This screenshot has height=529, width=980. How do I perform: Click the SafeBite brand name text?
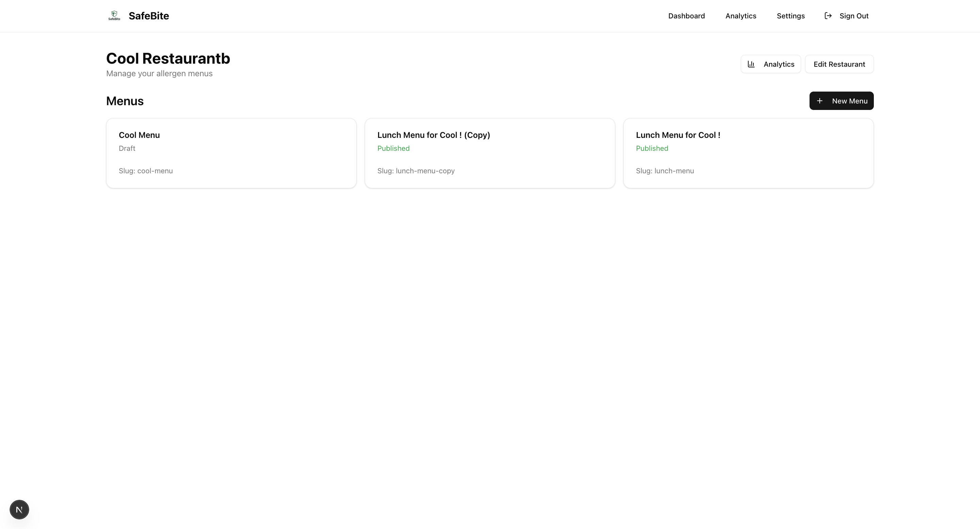[149, 16]
